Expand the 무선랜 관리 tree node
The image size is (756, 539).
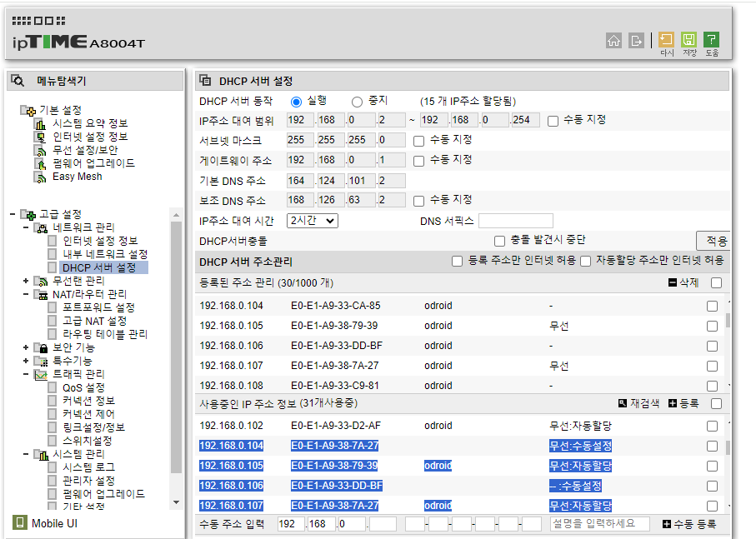(x=26, y=281)
